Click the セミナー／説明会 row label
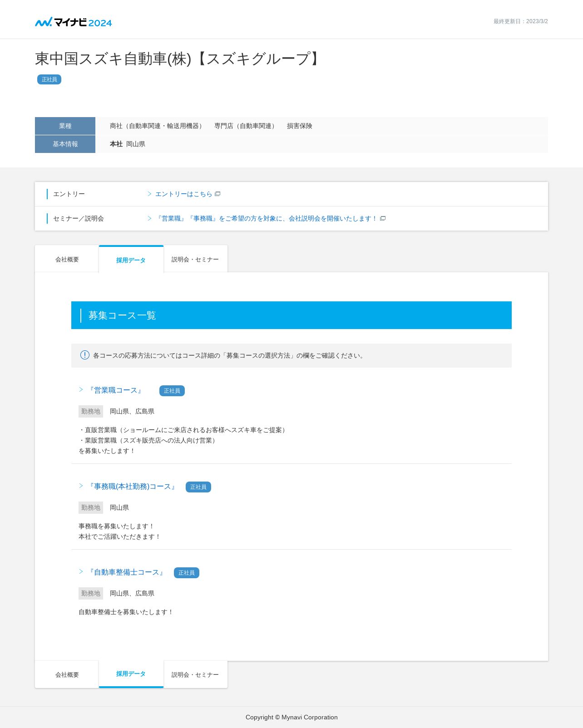Viewport: 583px width, 728px height. (x=79, y=218)
